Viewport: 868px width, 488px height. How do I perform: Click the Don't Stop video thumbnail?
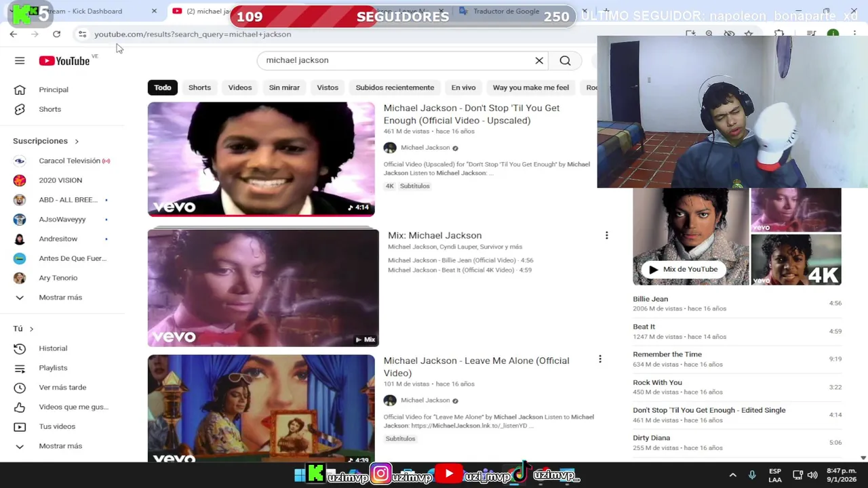tap(261, 159)
